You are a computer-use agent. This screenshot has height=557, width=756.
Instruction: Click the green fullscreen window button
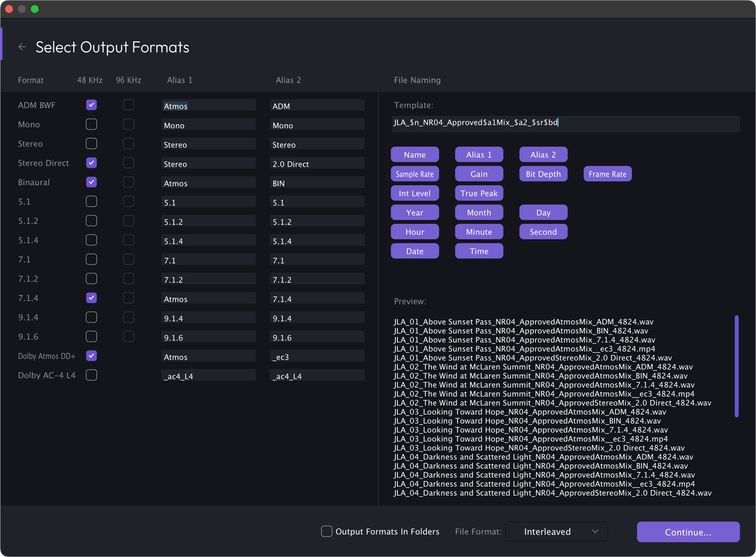pos(35,9)
